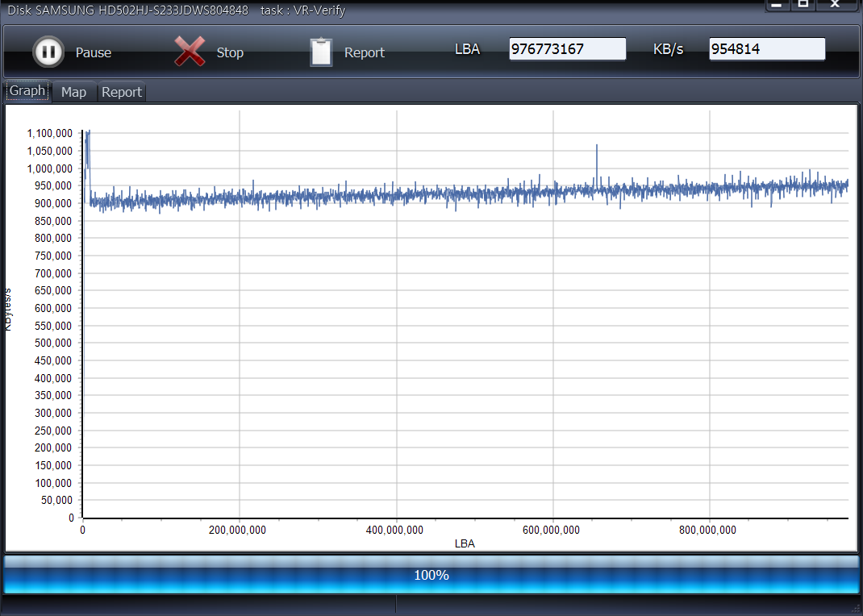The width and height of the screenshot is (863, 616).
Task: Minimize the disk verify window
Action: point(777,5)
